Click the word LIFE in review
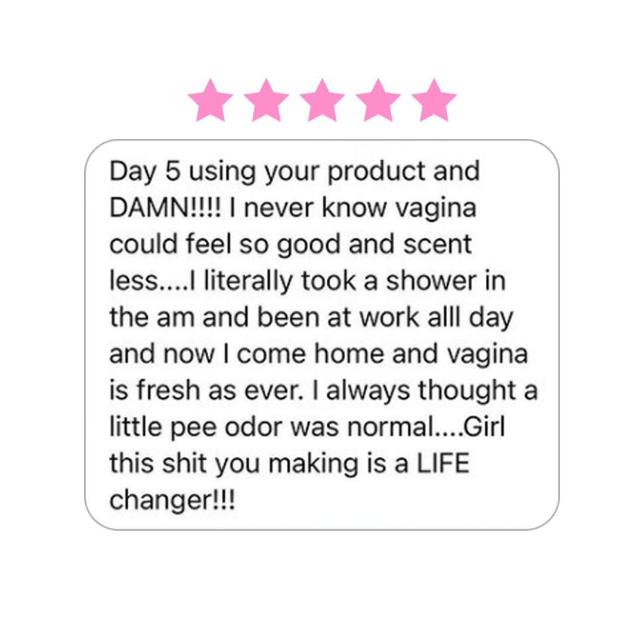This screenshot has height=644, width=644. coord(443,464)
